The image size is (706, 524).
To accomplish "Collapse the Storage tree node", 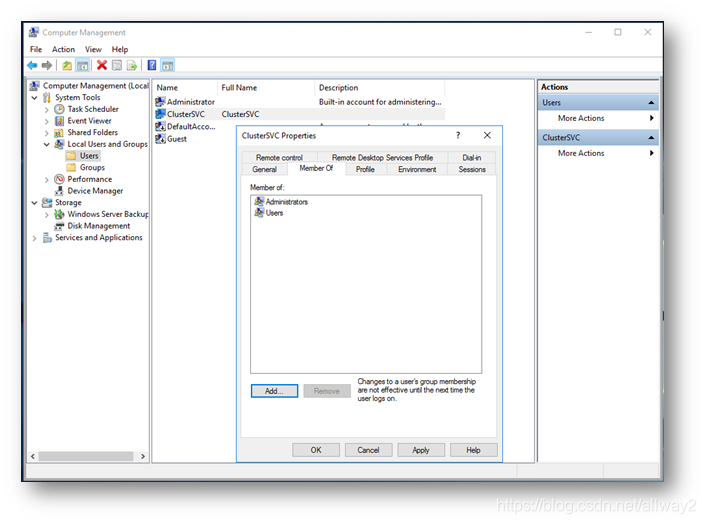I will pyautogui.click(x=34, y=203).
